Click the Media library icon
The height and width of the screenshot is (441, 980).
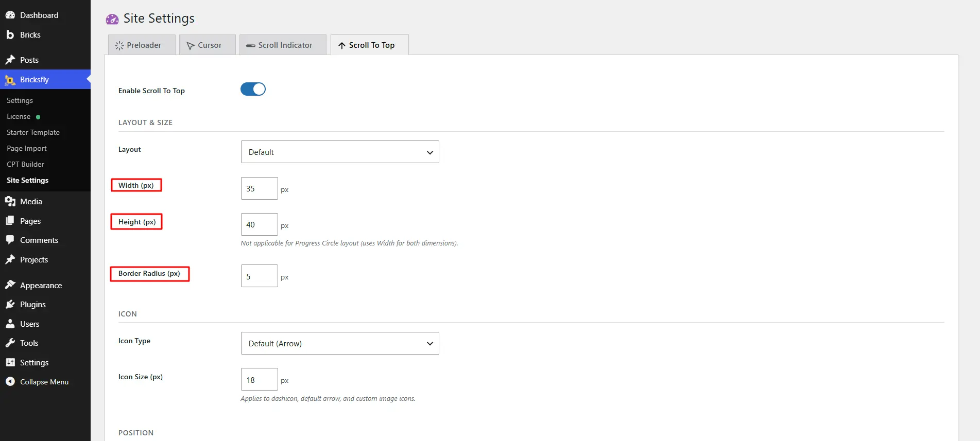tap(10, 201)
